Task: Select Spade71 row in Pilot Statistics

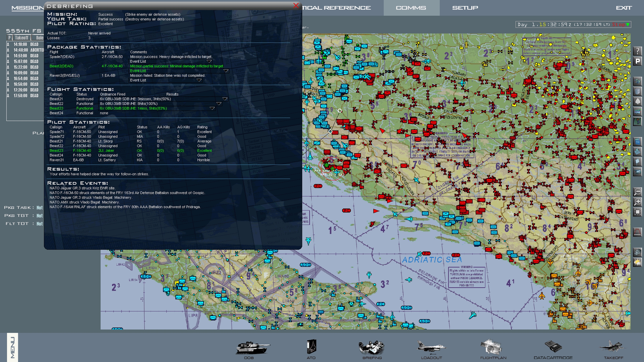Action: point(131,132)
